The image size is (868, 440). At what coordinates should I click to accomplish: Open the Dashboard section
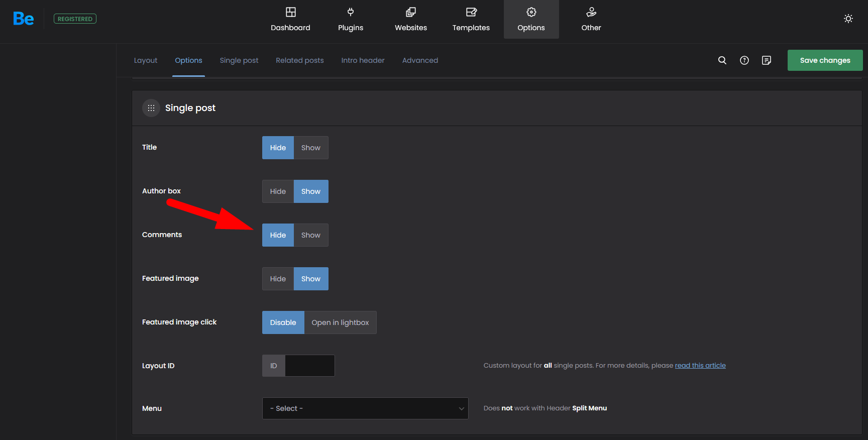coord(290,19)
